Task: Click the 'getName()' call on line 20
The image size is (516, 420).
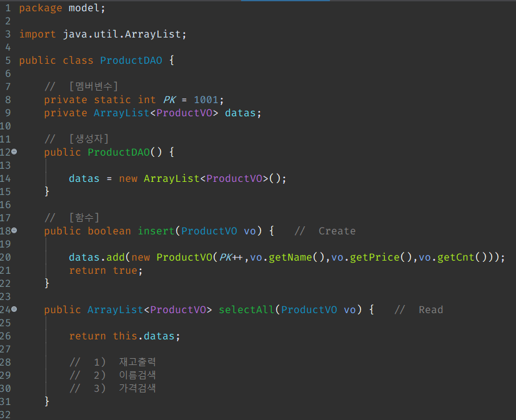Action: (x=297, y=257)
